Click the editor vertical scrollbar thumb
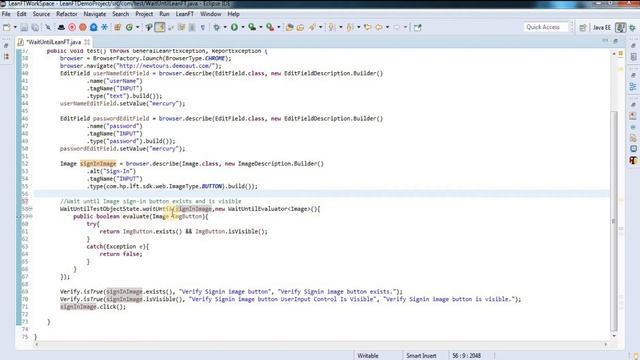 click(614, 220)
